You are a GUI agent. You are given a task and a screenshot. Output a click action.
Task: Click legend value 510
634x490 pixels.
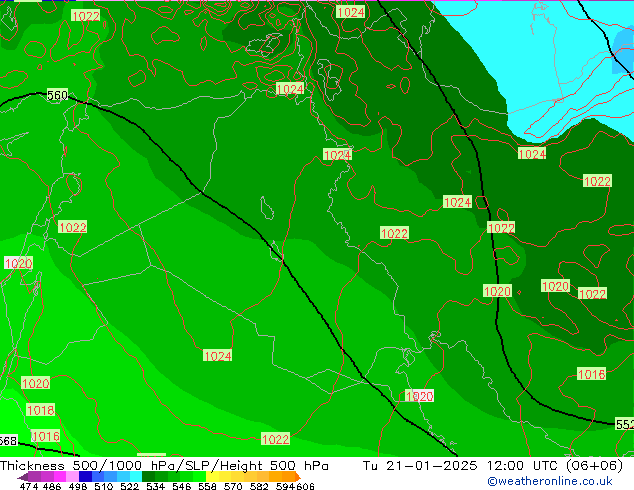(x=104, y=486)
